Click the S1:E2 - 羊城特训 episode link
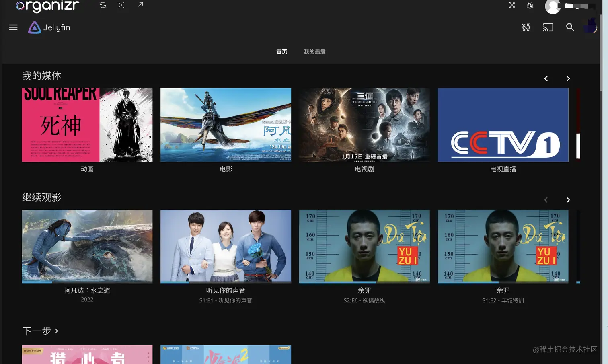The width and height of the screenshot is (608, 364). point(503,300)
